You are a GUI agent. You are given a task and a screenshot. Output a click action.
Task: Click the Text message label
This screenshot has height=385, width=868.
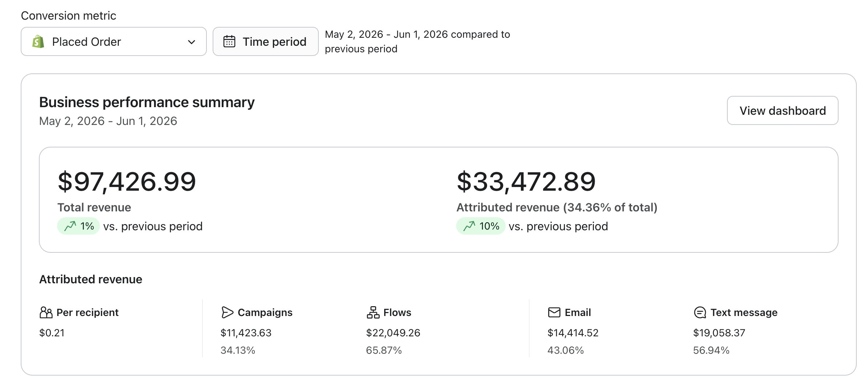[744, 312]
